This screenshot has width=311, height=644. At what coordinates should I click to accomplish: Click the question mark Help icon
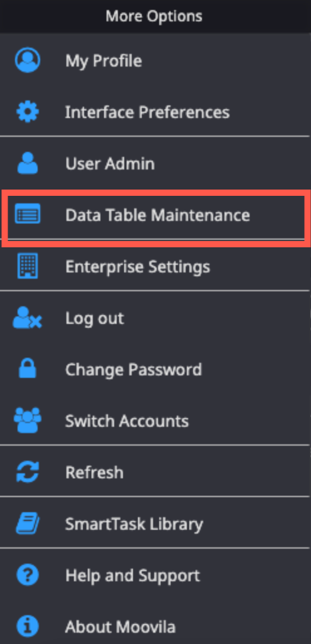[x=28, y=575]
